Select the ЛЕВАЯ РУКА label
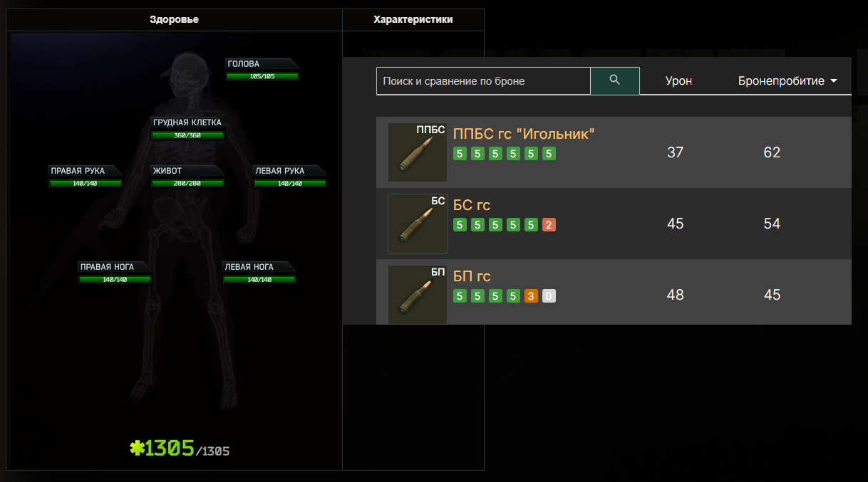Screen dimensions: 868x482 pos(280,171)
